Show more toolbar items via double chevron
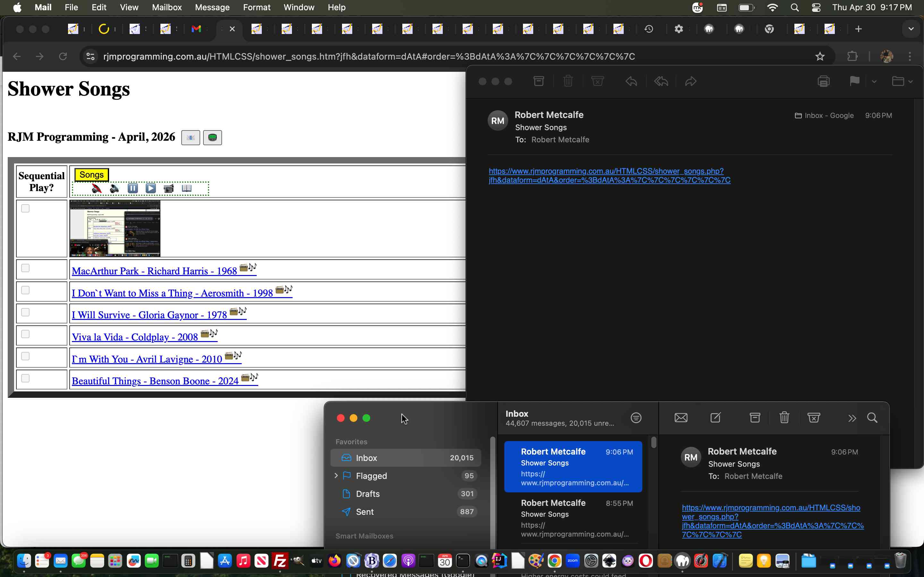The width and height of the screenshot is (924, 577). pos(852,418)
